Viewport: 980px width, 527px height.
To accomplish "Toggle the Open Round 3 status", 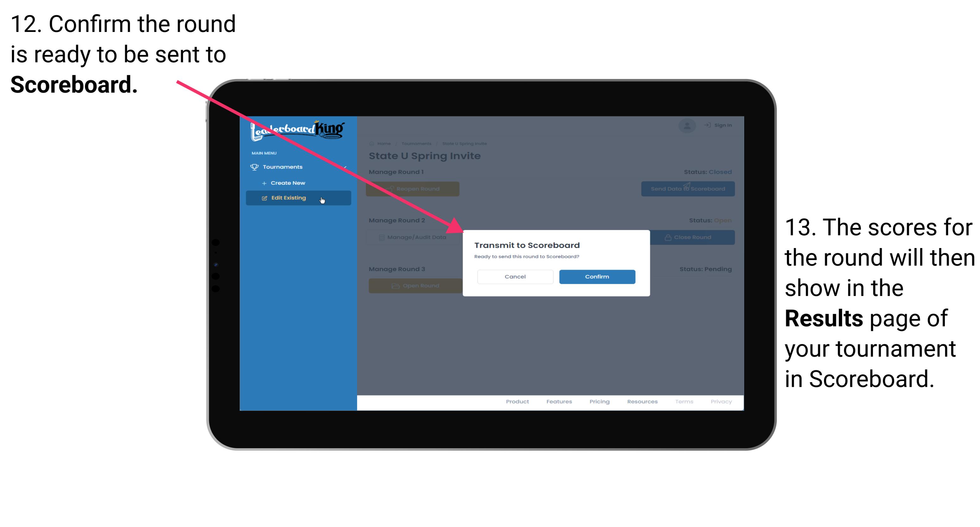I will [x=415, y=286].
